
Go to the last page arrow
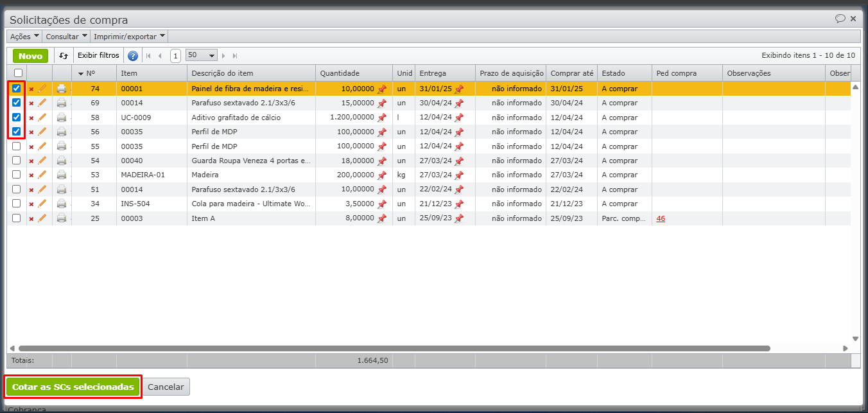click(235, 56)
